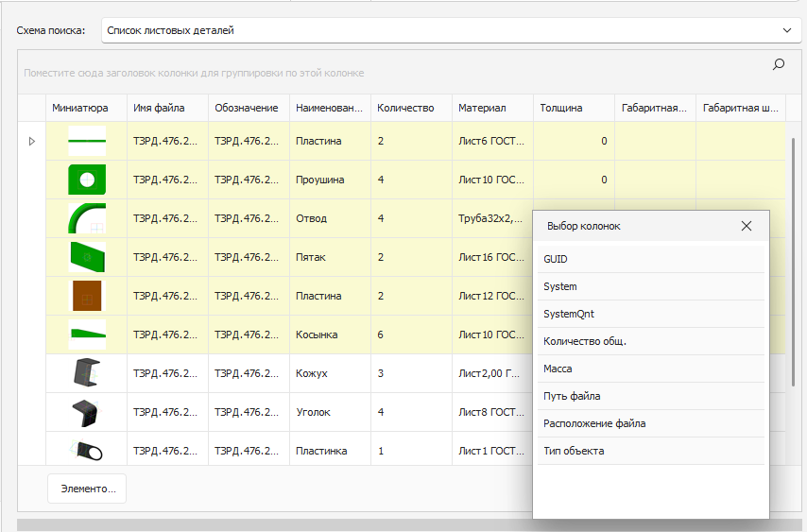The width and height of the screenshot is (807, 532).
Task: Click the Элементо... button
Action: [87, 489]
